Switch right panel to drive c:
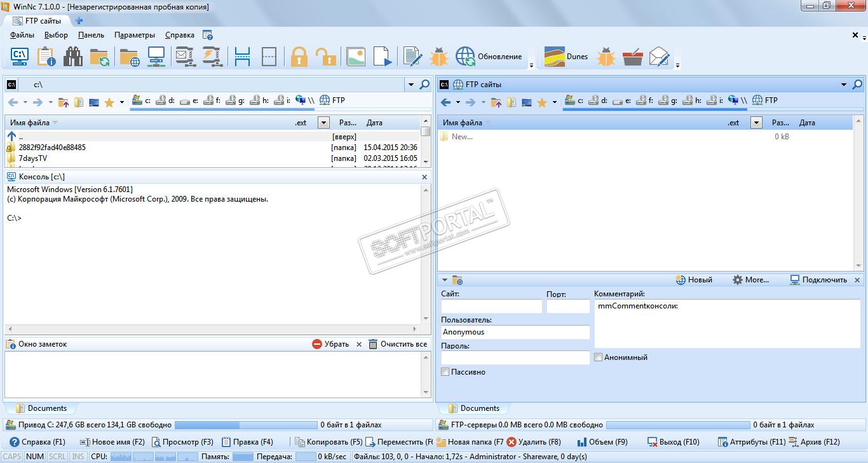The height and width of the screenshot is (463, 868). point(574,100)
